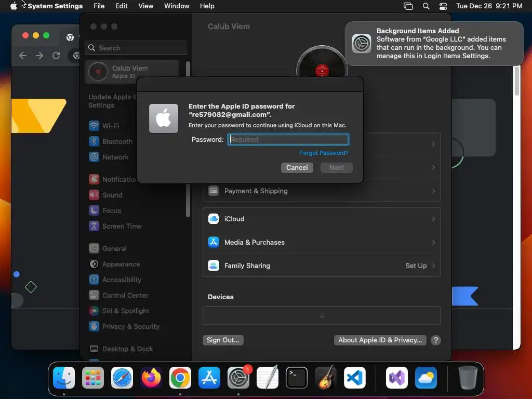Open the Edit menu
This screenshot has height=399, width=532.
coord(121,6)
